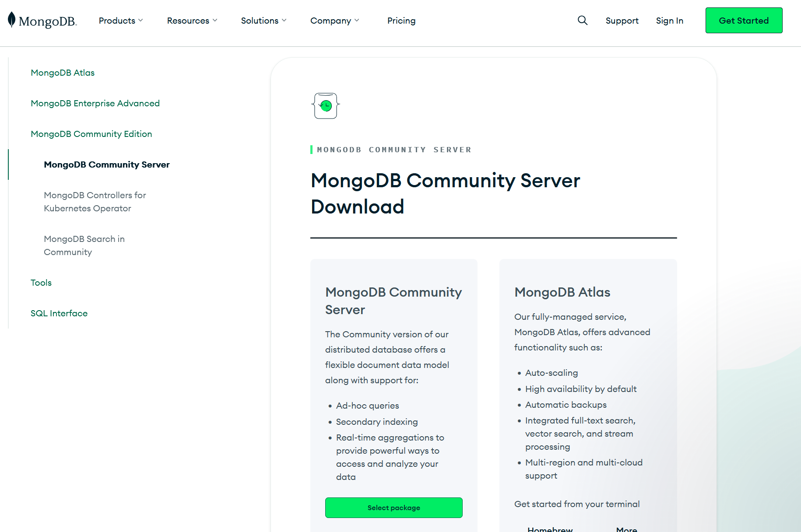
Task: Open the Support link
Action: pos(622,21)
